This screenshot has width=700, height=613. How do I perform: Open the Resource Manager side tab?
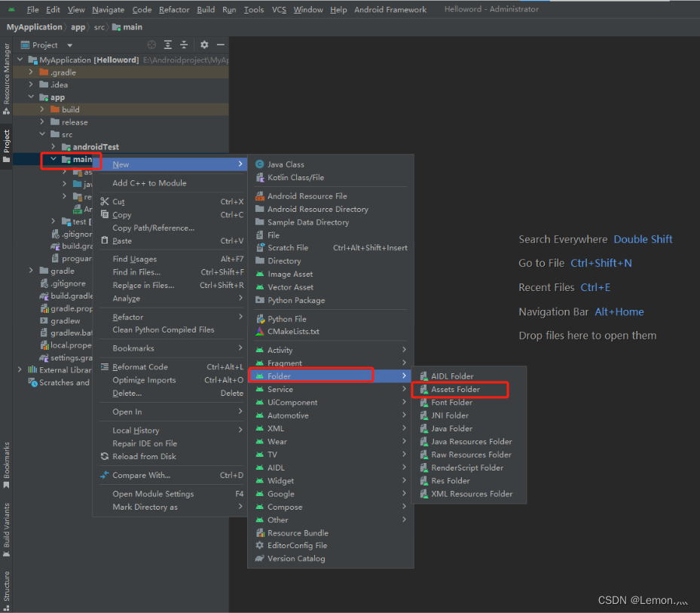[x=6, y=78]
